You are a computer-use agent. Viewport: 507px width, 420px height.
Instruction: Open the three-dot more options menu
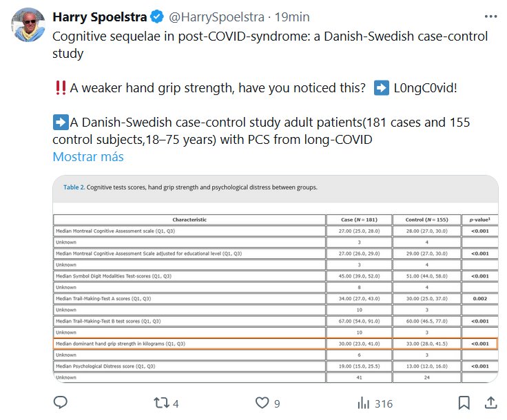tap(490, 15)
